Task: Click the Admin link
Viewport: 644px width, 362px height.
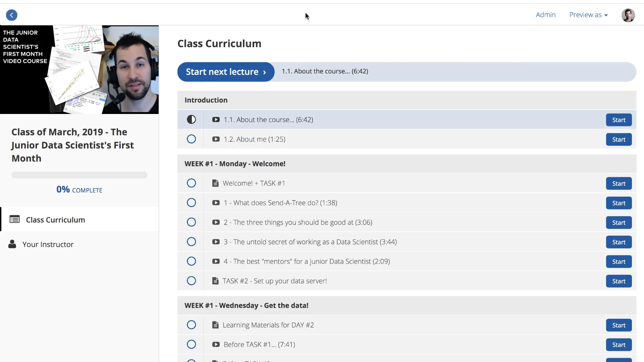Action: click(545, 15)
